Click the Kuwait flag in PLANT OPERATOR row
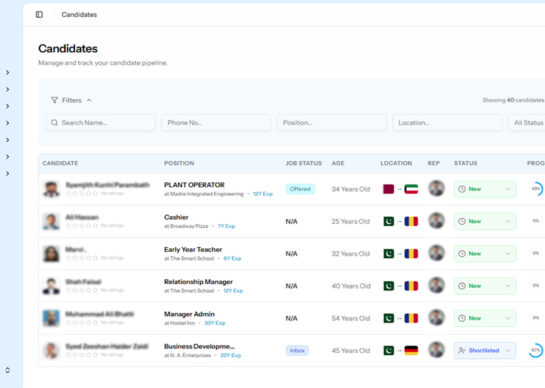 pyautogui.click(x=411, y=189)
